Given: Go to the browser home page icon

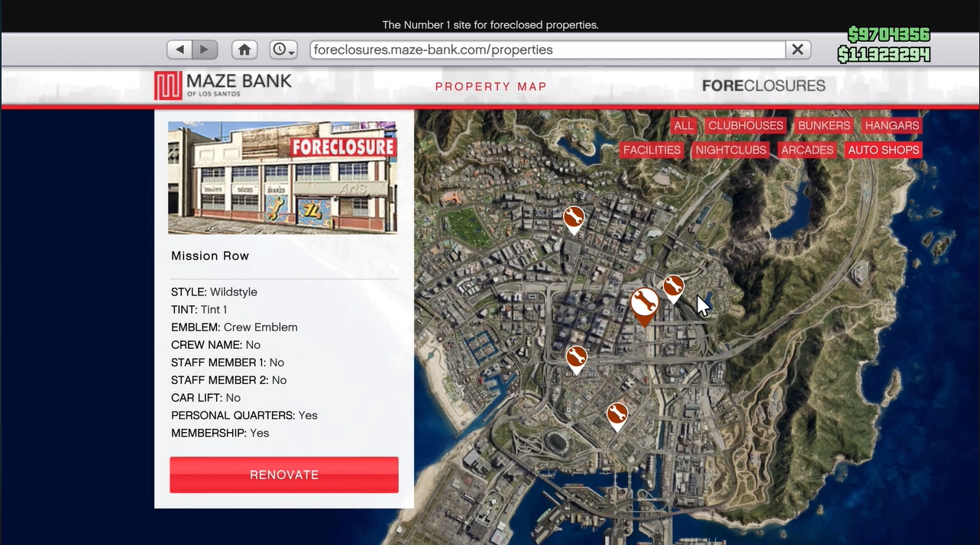Looking at the screenshot, I should pyautogui.click(x=244, y=50).
